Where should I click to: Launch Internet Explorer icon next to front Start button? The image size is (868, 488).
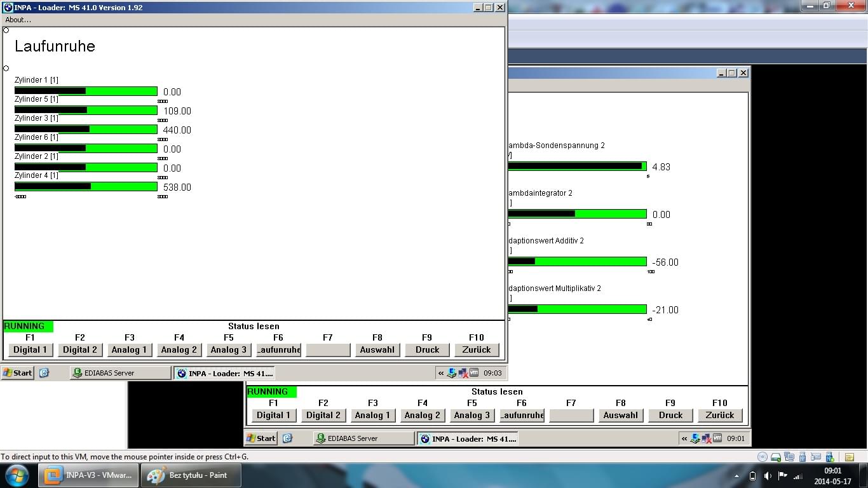(x=44, y=373)
